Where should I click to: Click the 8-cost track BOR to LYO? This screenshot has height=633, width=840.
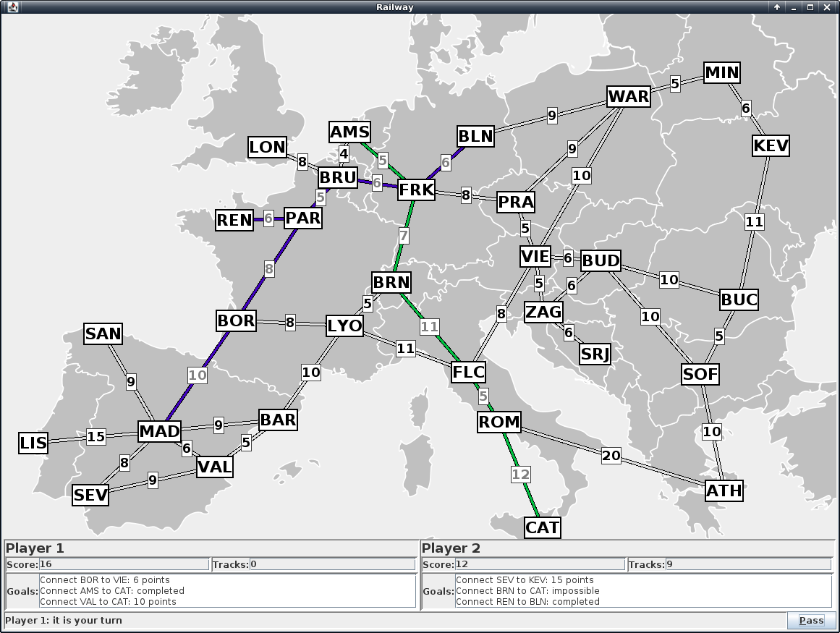coord(290,323)
